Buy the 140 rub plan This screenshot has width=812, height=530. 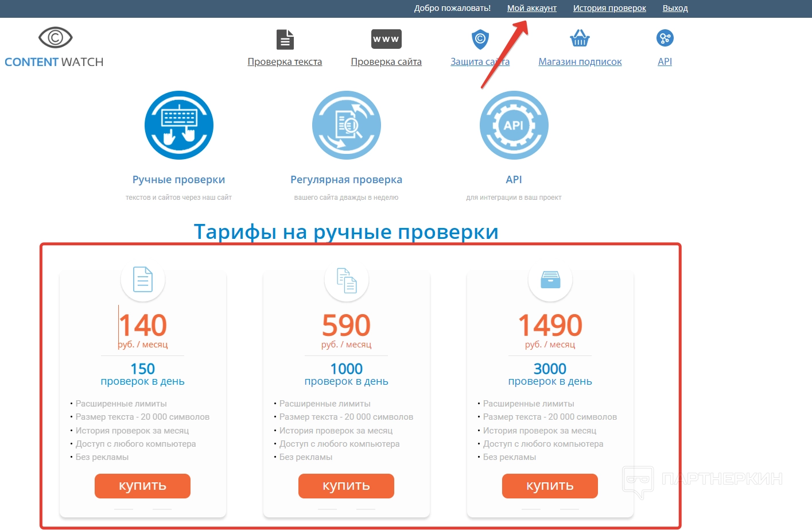tap(142, 486)
